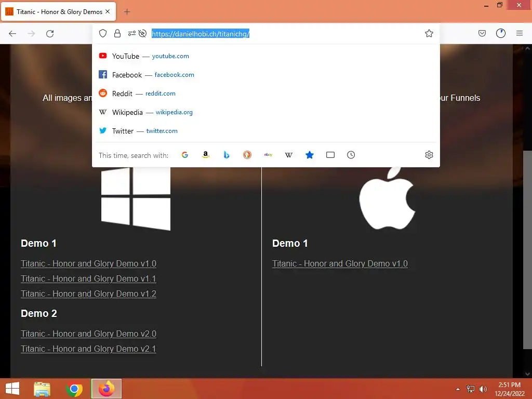Click the taskbar clock showing 2:51 PM
Screen dimensions: 532x399
click(x=509, y=389)
